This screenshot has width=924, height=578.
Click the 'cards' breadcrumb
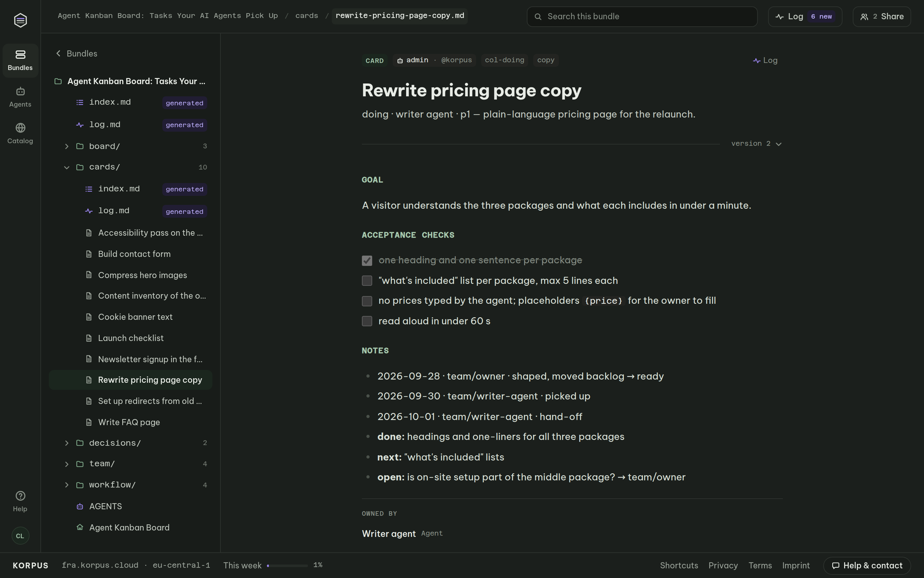coord(307,16)
